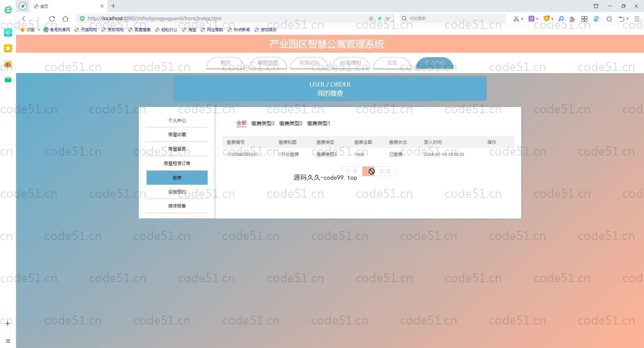Close the 首页 browser tab
Screen dimensions: 644x348
[x=102, y=6]
